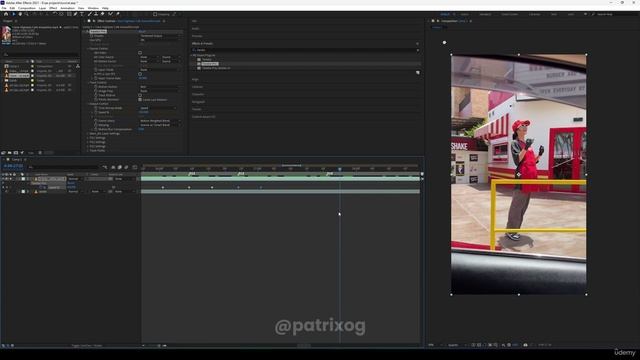
Task: Open the Character panel header
Action: pos(198,94)
